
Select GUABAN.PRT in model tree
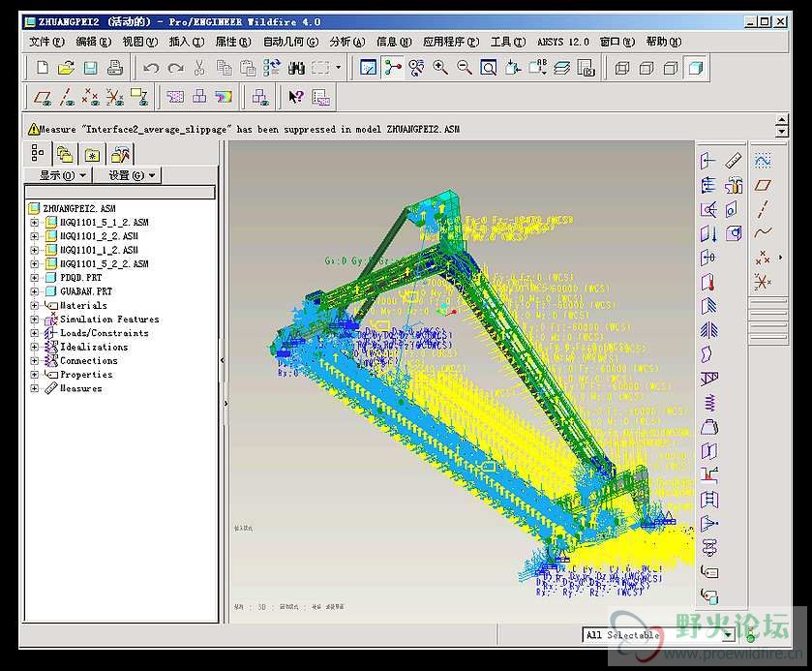pos(86,291)
